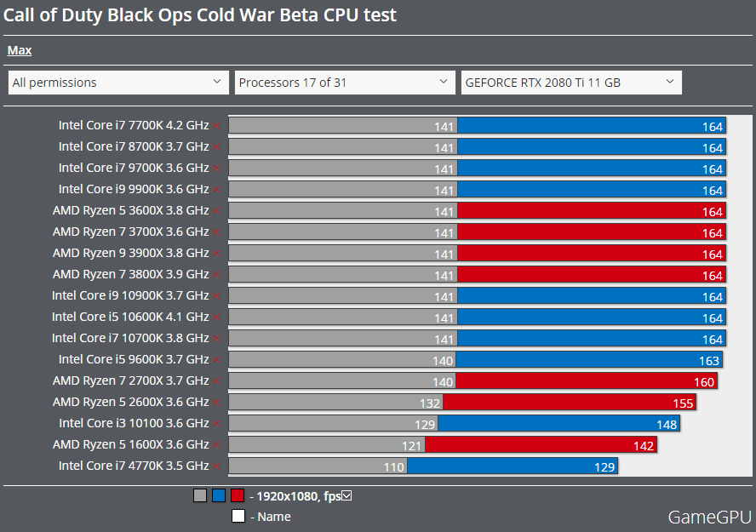Screen dimensions: 756x532
Task: Remove Intel Core i5 10600K row via red X
Action: [x=216, y=317]
